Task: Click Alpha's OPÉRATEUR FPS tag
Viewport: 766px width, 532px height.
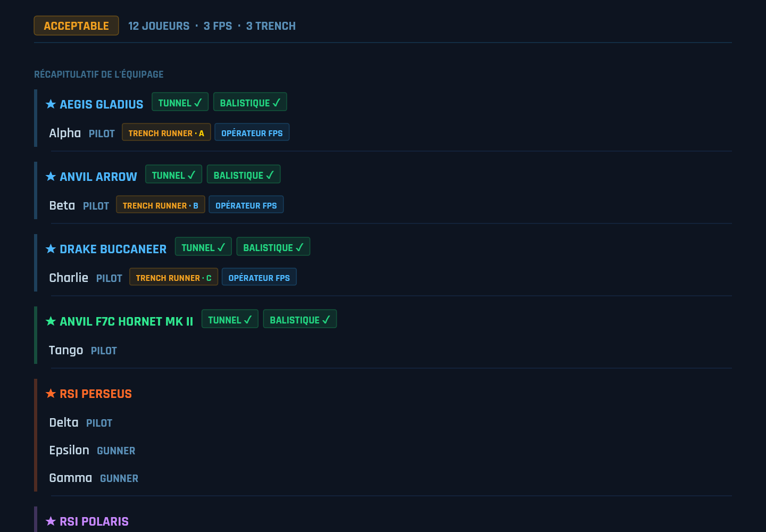Action: click(252, 132)
